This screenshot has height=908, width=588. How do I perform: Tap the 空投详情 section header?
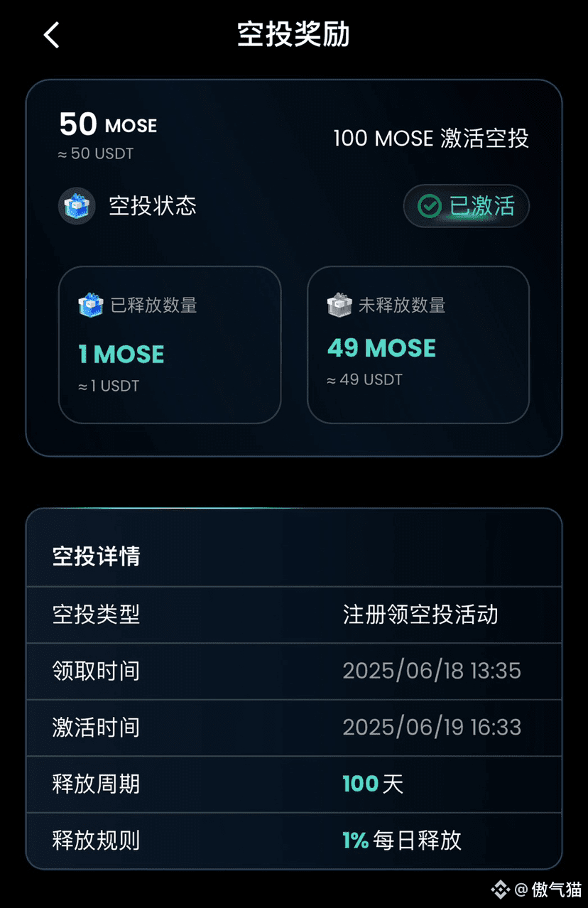click(x=97, y=556)
